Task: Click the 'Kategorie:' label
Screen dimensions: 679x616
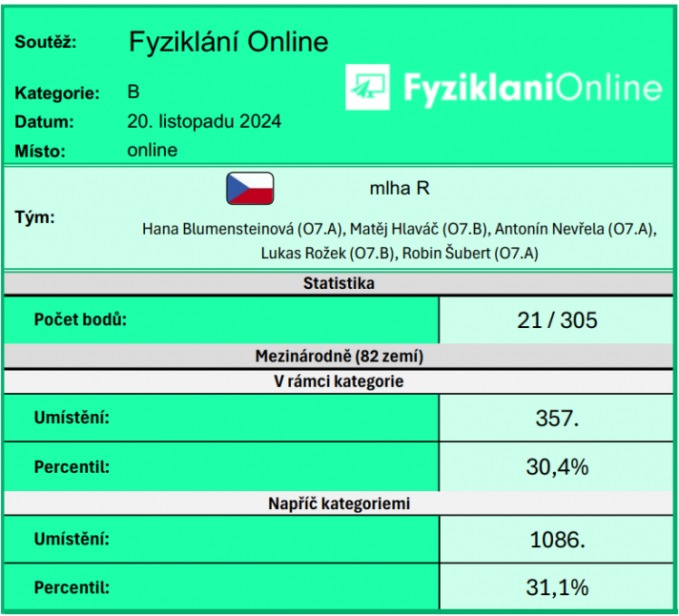Action: click(57, 93)
